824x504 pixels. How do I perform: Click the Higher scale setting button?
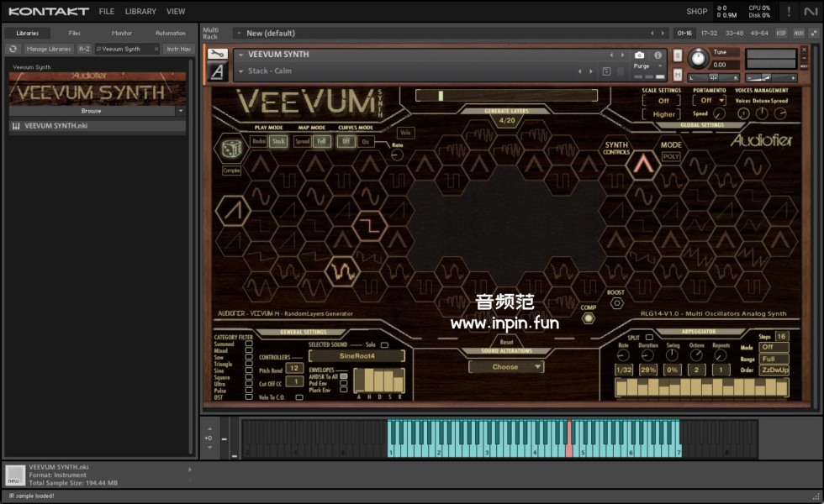(x=663, y=114)
